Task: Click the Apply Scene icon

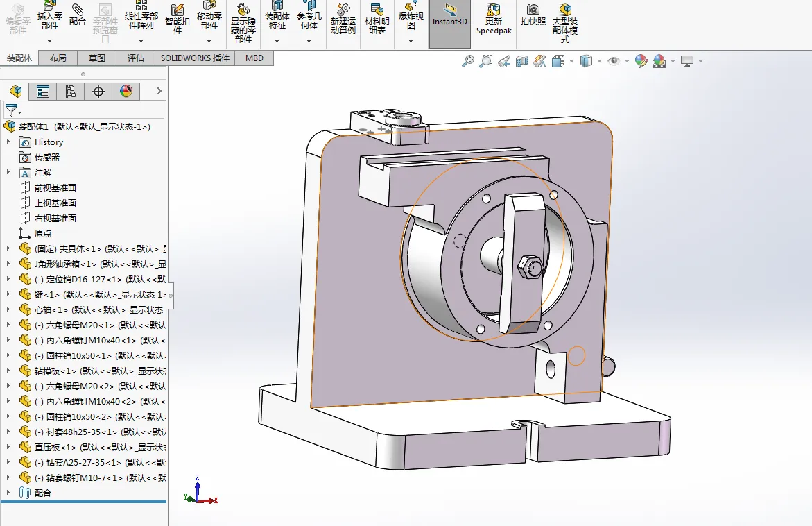Action: 659,61
